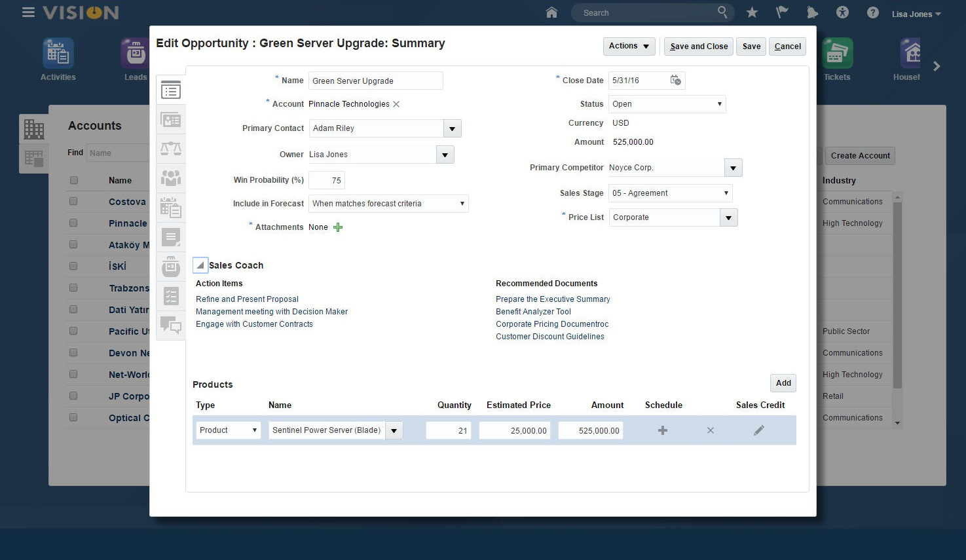Viewport: 966px width, 560px height.
Task: Open the Price List dropdown arrow
Action: (728, 217)
